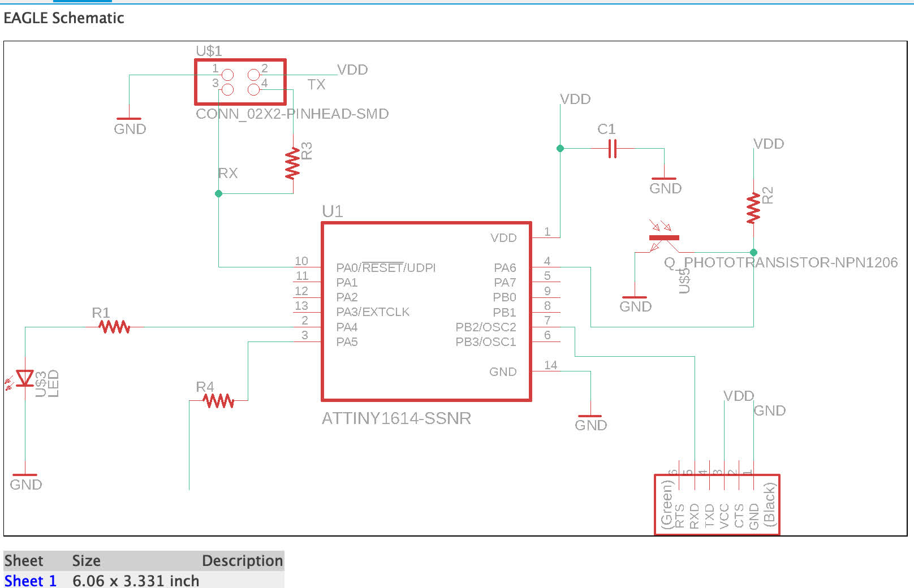Viewport: 914px width, 588px height.
Task: Click the EAGLE Schematic heading
Action: 64,18
